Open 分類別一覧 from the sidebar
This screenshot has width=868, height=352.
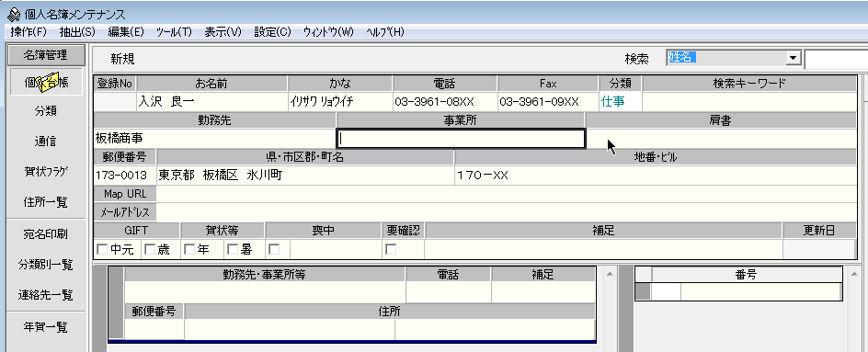(x=46, y=265)
